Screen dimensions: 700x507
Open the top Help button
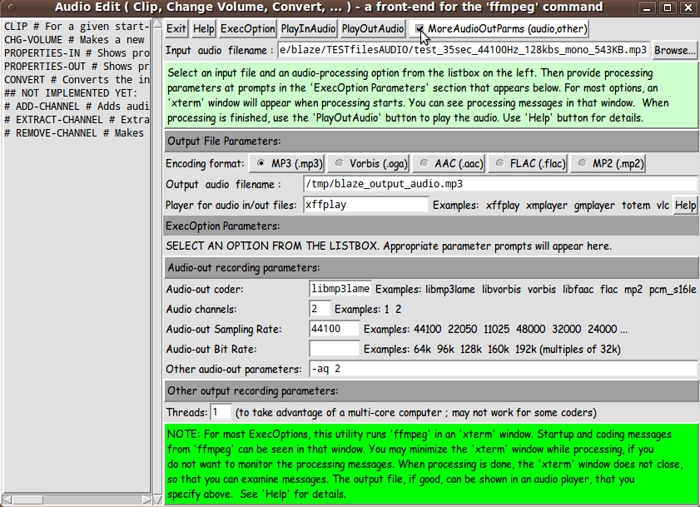point(204,29)
